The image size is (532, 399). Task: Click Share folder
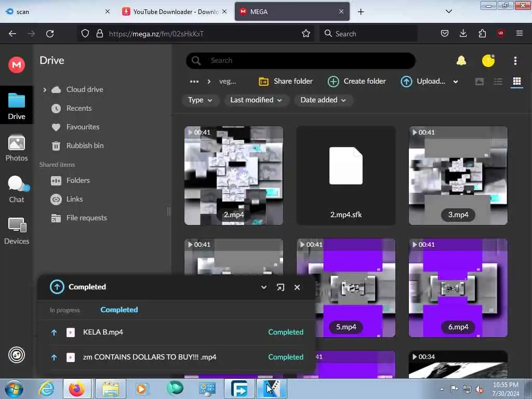(x=286, y=82)
